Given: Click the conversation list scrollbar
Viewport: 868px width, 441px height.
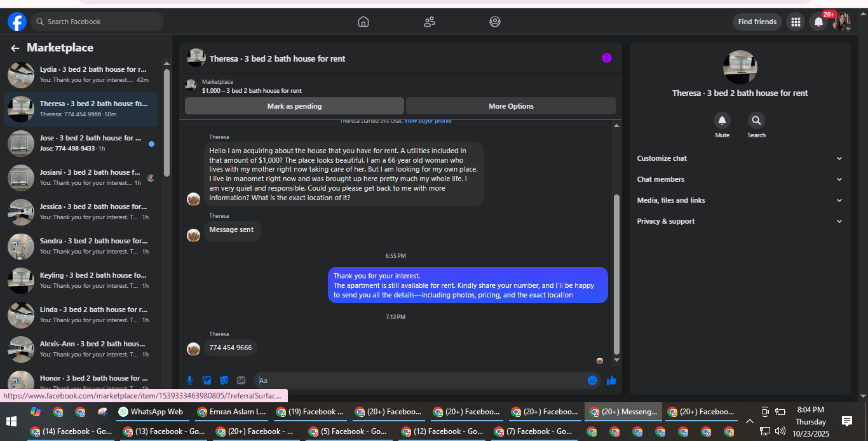Looking at the screenshot, I should point(166,122).
